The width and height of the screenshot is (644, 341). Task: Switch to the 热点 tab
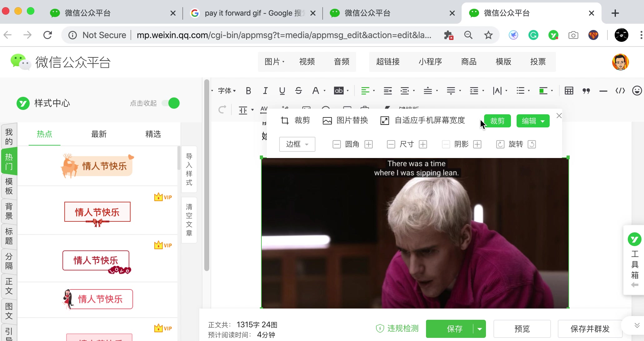point(44,134)
